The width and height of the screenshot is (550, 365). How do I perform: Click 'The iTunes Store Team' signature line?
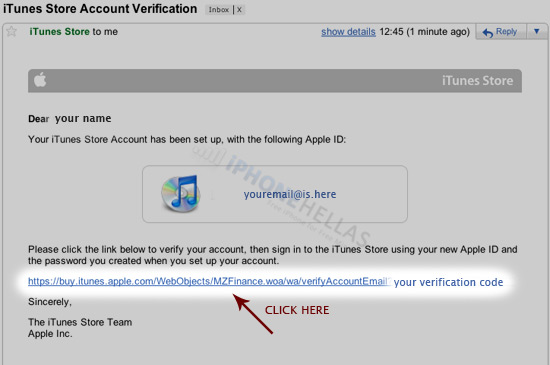point(80,322)
